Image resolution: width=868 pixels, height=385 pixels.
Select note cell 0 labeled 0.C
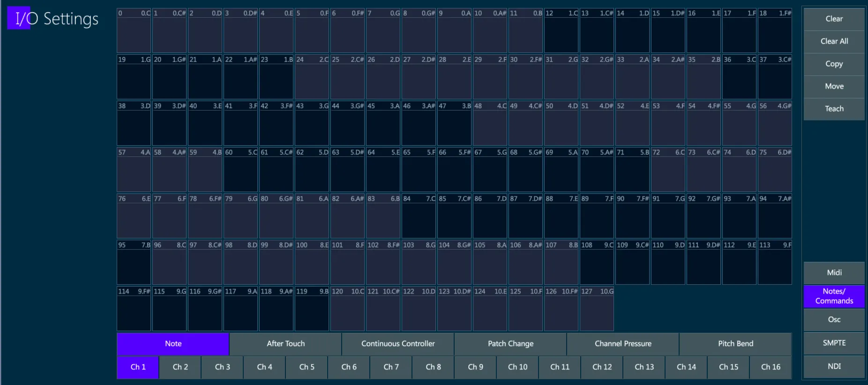[x=134, y=31]
